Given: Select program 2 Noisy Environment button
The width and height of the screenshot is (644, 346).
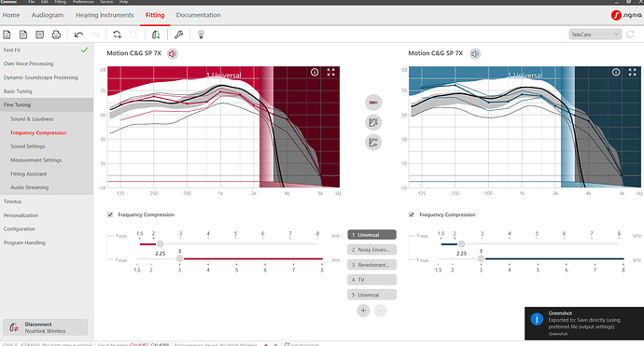Looking at the screenshot, I should (x=372, y=250).
